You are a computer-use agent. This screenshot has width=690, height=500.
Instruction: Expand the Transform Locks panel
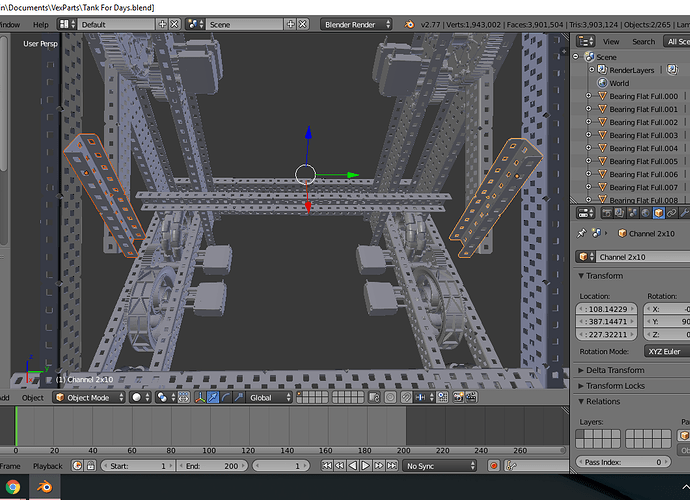coord(611,386)
